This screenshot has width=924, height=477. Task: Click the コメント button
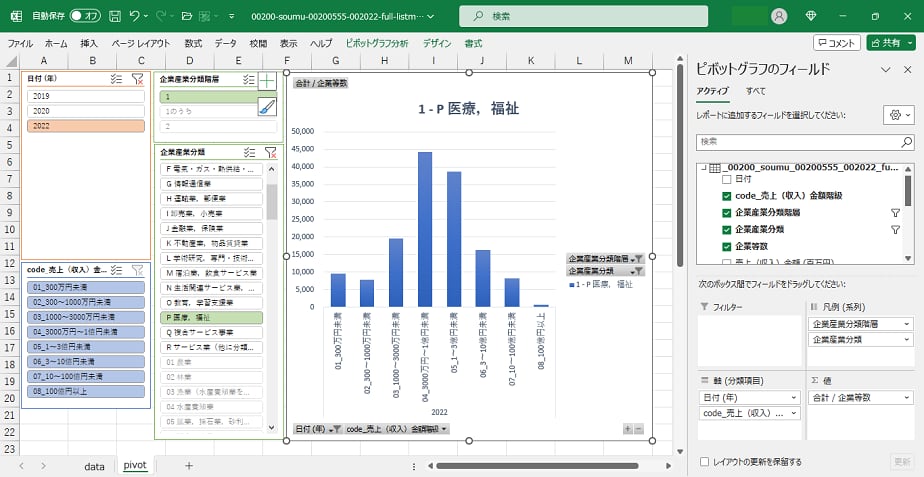[836, 43]
